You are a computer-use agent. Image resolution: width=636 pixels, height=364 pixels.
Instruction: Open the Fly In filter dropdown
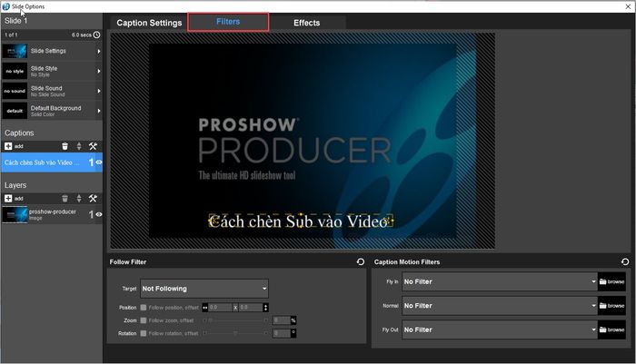coord(500,281)
